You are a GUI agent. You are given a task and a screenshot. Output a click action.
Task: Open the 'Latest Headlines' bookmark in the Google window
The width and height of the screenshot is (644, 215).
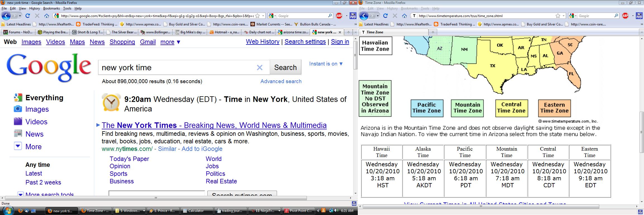16,24
